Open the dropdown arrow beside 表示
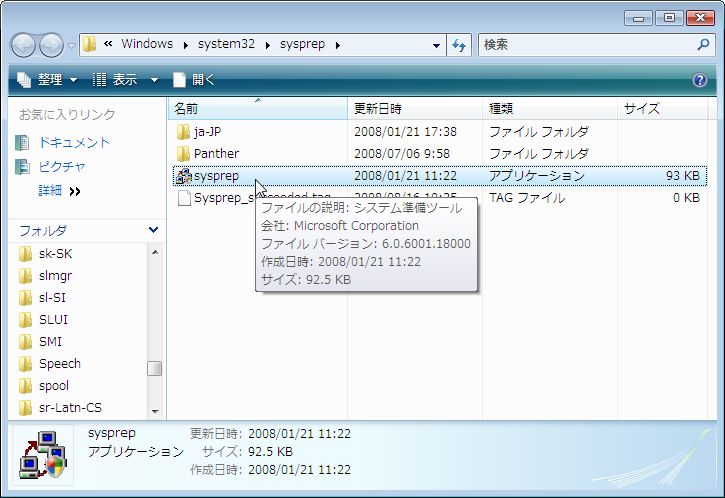This screenshot has height=498, width=725. 154,80
